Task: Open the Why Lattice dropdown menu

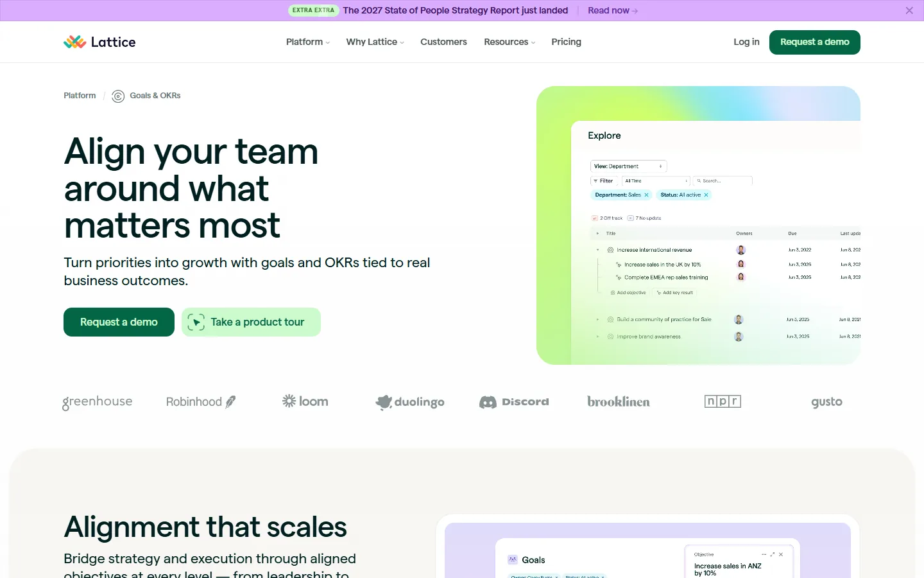Action: point(375,42)
